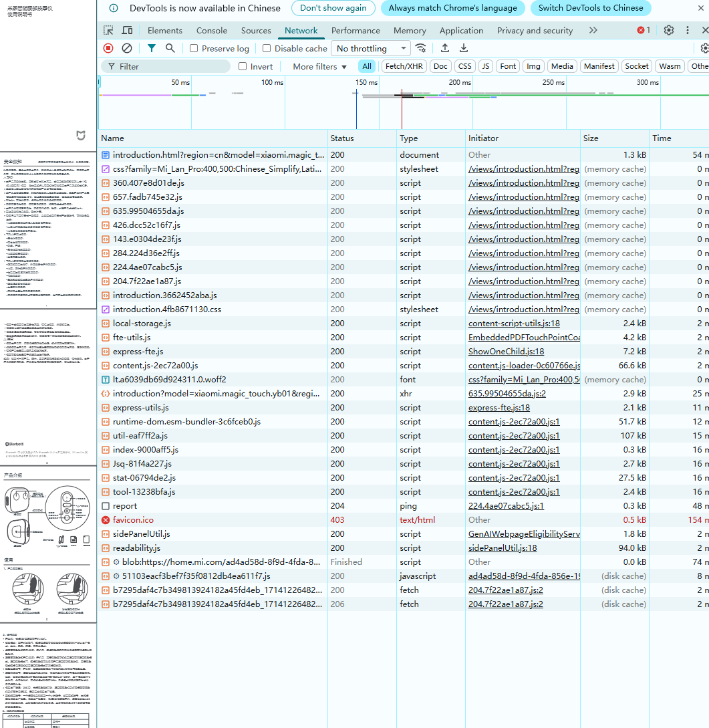709x728 pixels.
Task: Check the Disable cache option
Action: point(267,49)
